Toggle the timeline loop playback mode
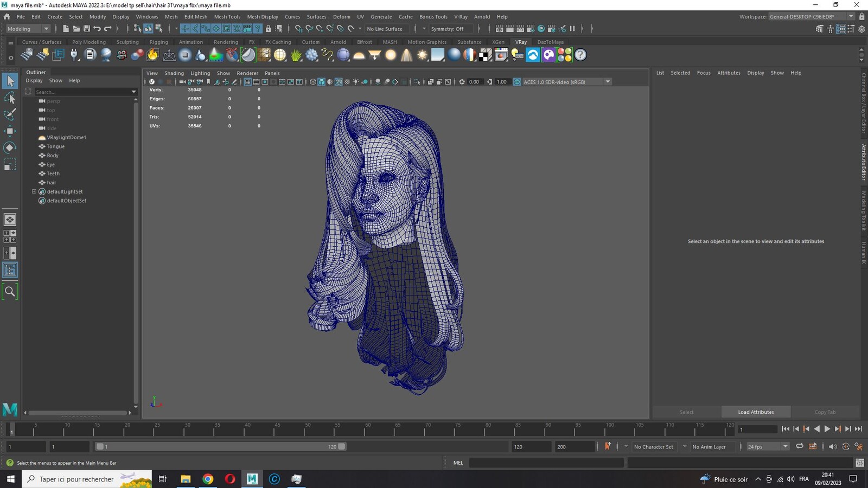Screen dimensions: 868x488 pos(799,446)
